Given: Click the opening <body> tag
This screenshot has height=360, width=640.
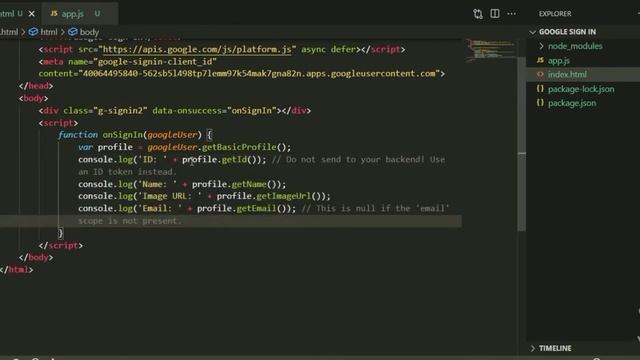Looking at the screenshot, I should [33, 98].
